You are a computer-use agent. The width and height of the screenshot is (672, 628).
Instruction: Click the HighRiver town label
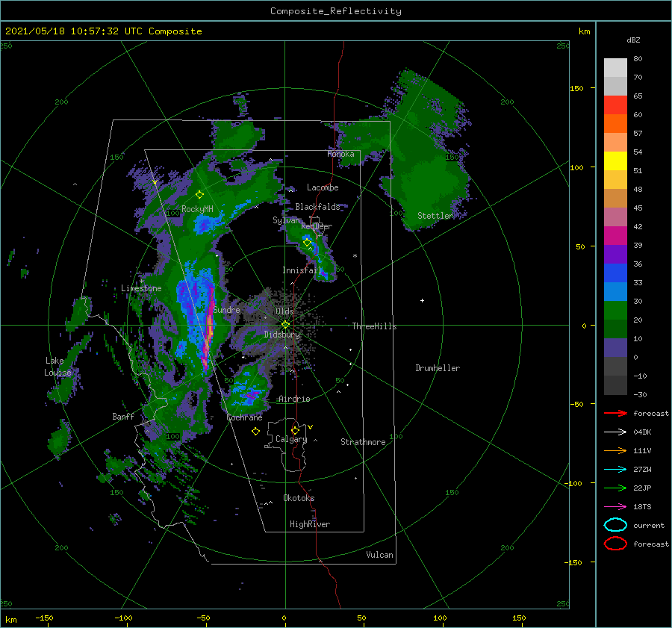click(310, 524)
